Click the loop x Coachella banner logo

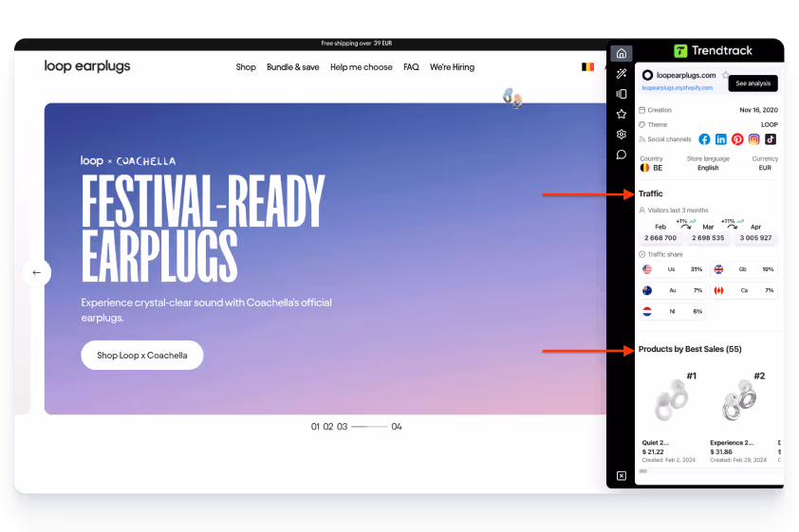pyautogui.click(x=128, y=161)
